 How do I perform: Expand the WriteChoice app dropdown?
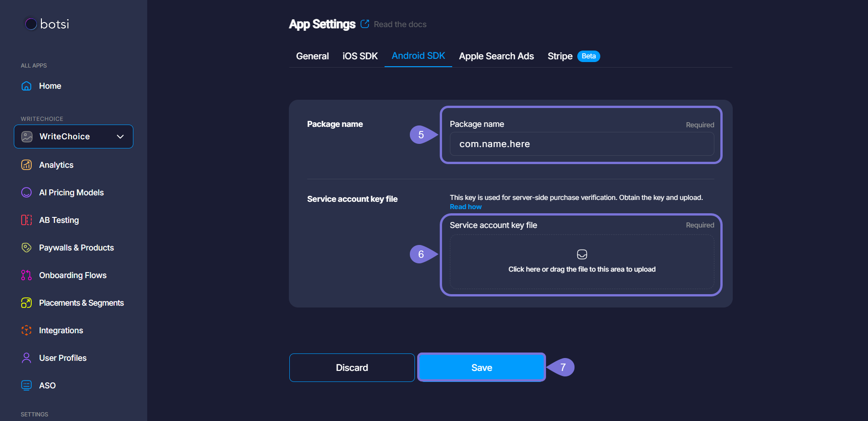120,137
